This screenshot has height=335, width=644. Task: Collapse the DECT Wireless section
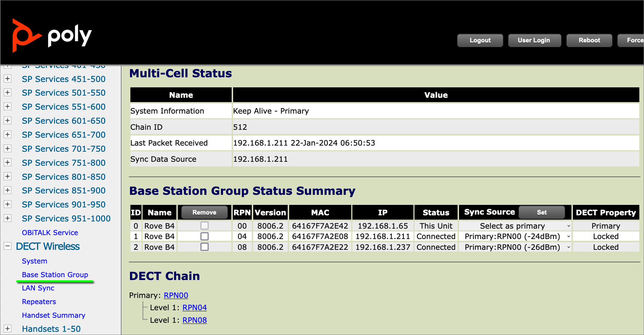pos(8,246)
